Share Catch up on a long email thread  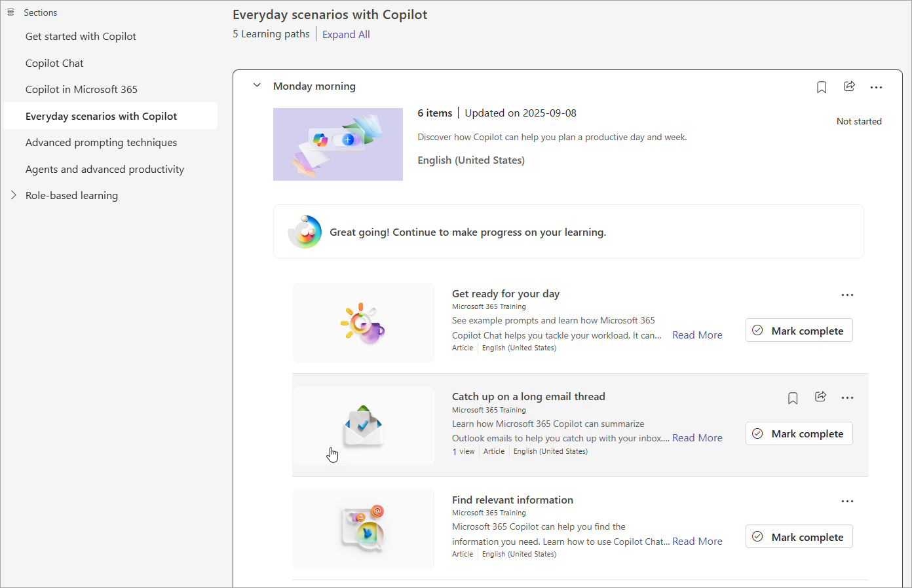click(x=820, y=397)
